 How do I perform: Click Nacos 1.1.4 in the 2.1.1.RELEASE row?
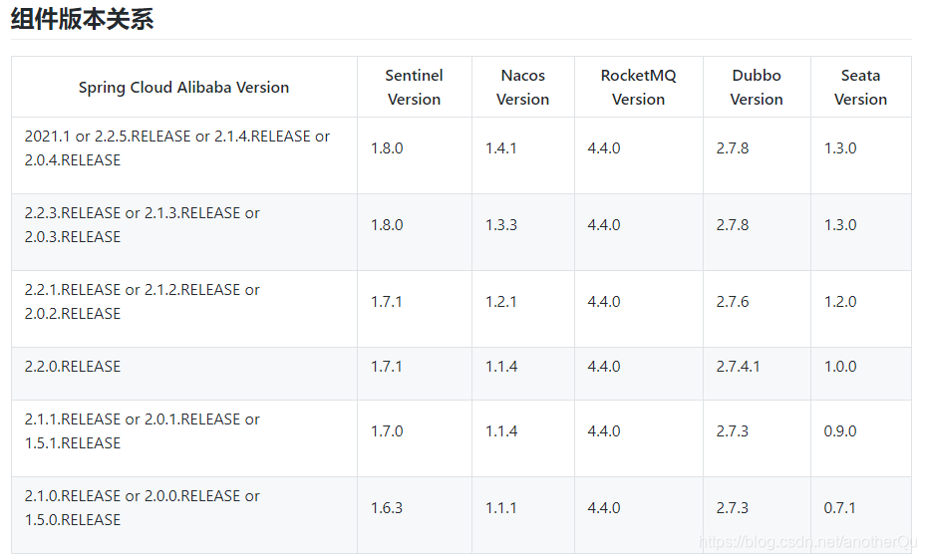522,438
